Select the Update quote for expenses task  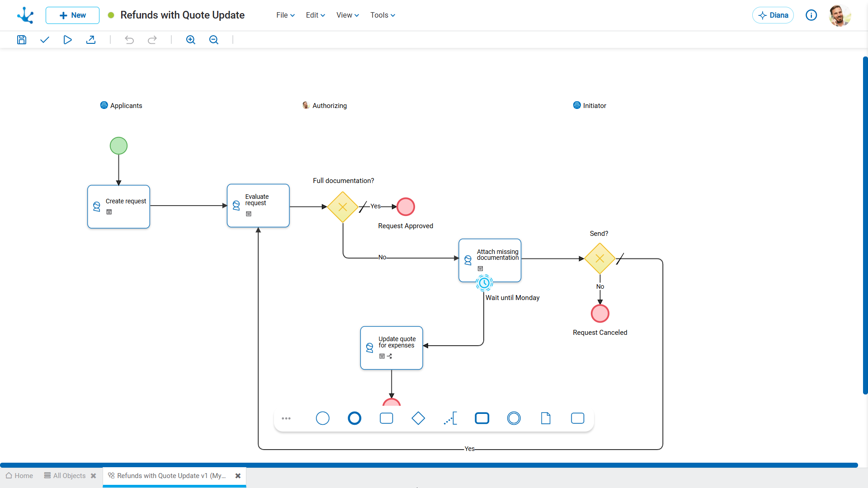(x=392, y=348)
